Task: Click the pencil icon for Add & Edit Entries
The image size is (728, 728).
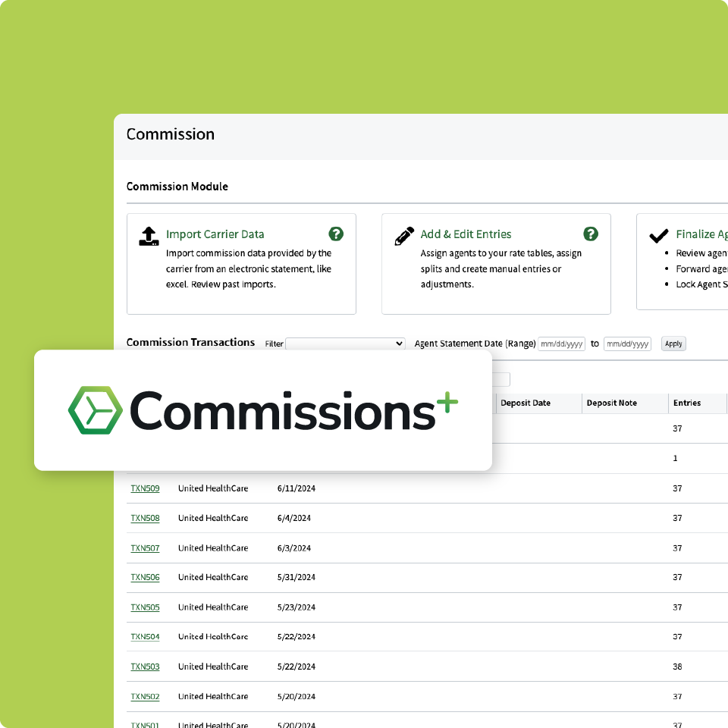Action: (403, 236)
